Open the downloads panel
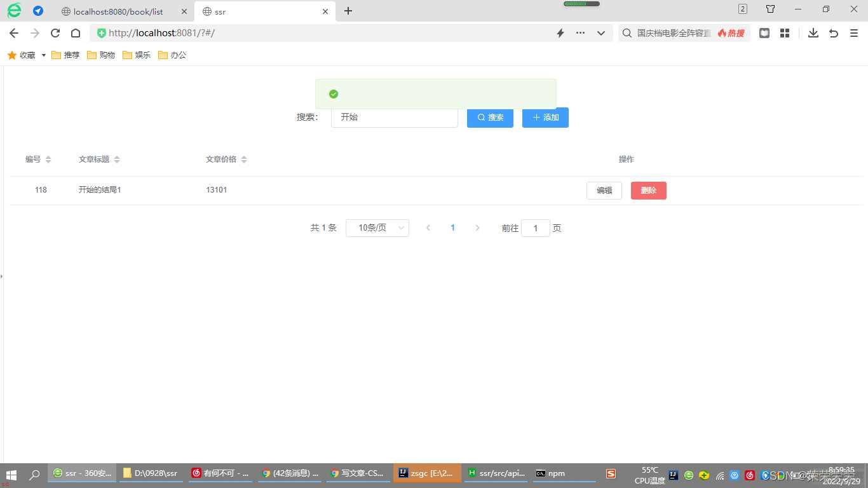Viewport: 868px width, 488px height. click(x=813, y=33)
